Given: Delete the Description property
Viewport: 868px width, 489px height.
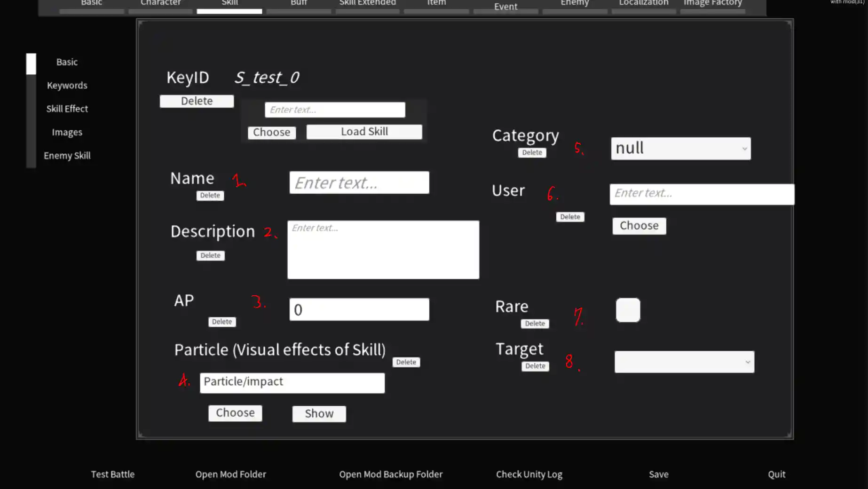Looking at the screenshot, I should click(x=210, y=256).
